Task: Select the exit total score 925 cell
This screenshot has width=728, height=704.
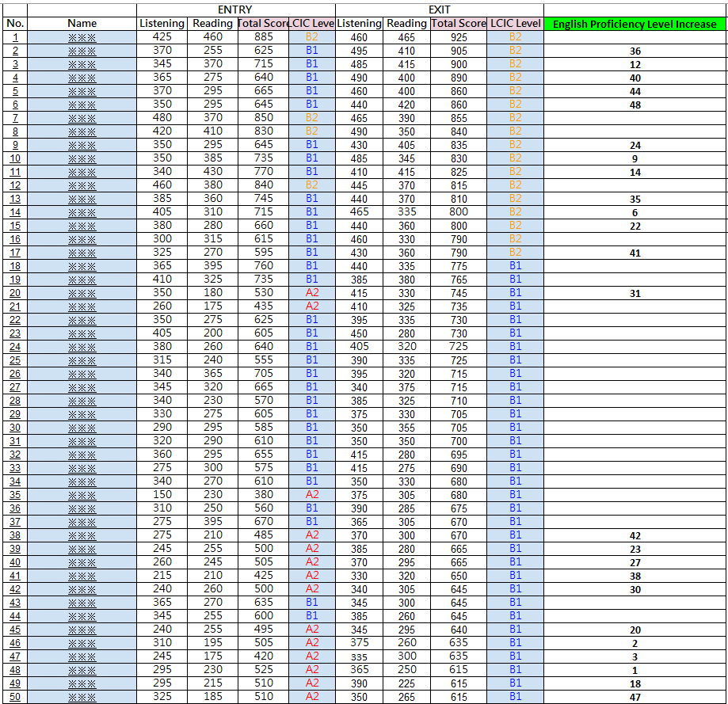Action: [x=459, y=37]
